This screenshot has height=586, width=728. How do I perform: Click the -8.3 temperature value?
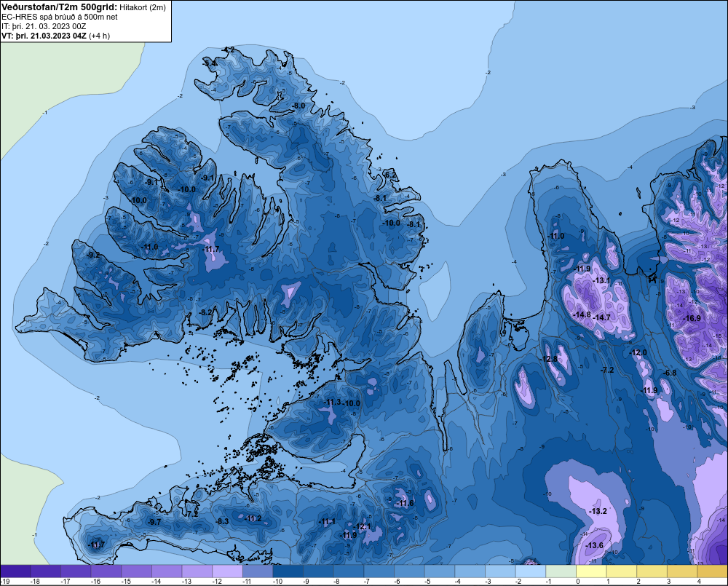(222, 521)
